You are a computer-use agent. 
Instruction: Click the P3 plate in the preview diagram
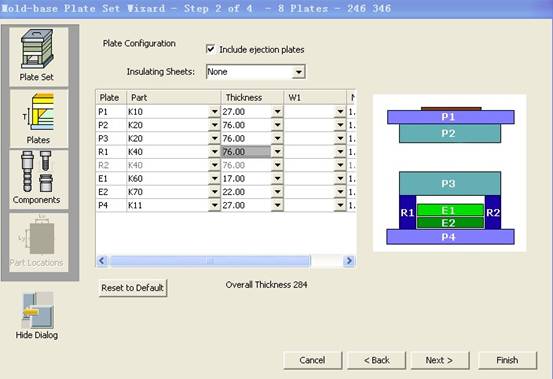tap(450, 183)
